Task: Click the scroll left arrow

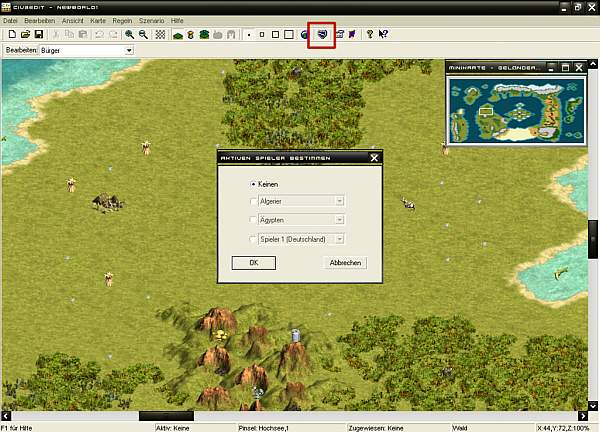Action: point(6,416)
